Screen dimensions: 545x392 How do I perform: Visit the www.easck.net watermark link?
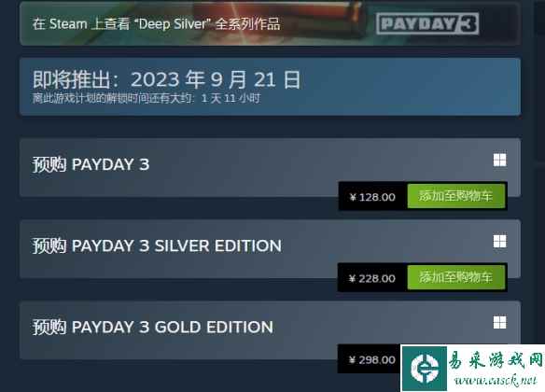pos(496,380)
